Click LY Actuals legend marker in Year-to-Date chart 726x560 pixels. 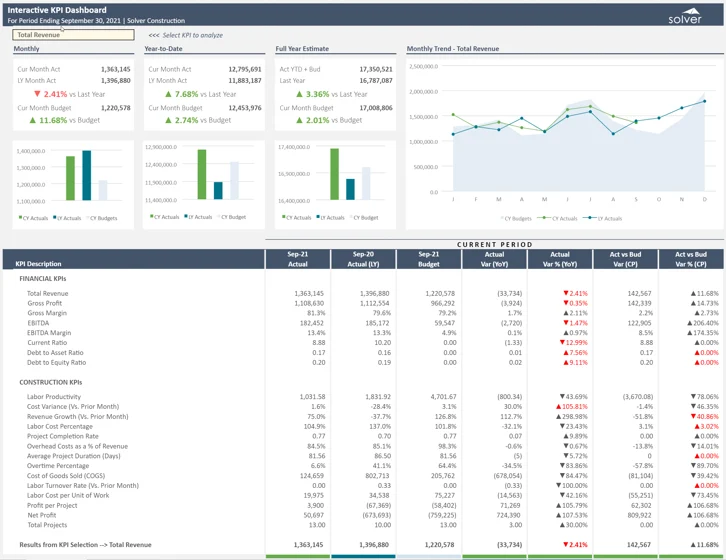point(185,217)
